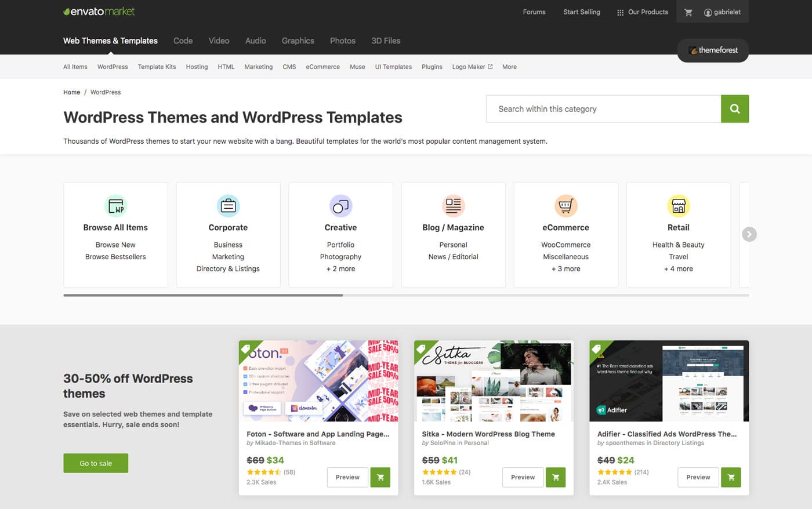Click the next arrow on category carousel
This screenshot has width=812, height=509.
coord(749,234)
